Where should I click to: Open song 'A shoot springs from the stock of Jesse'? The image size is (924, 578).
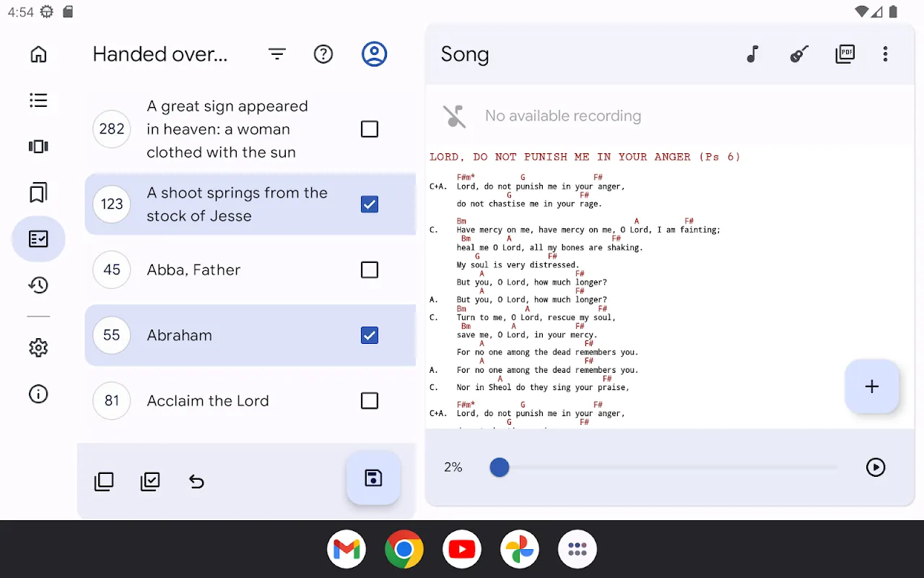point(237,204)
